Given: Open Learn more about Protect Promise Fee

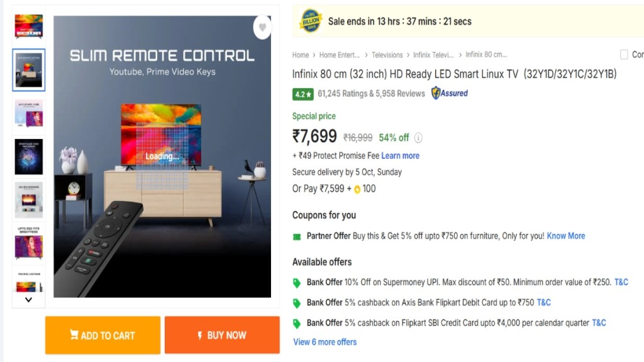Looking at the screenshot, I should coord(400,156).
